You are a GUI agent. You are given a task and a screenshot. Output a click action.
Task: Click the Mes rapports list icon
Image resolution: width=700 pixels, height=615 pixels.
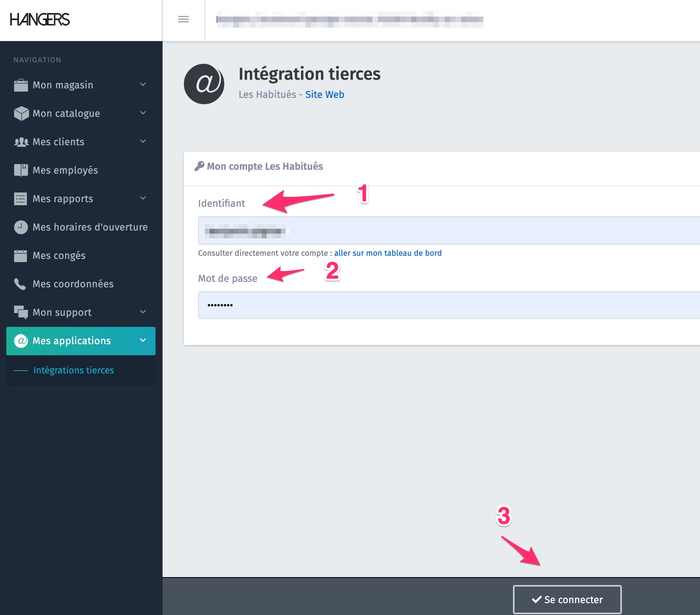[21, 199]
